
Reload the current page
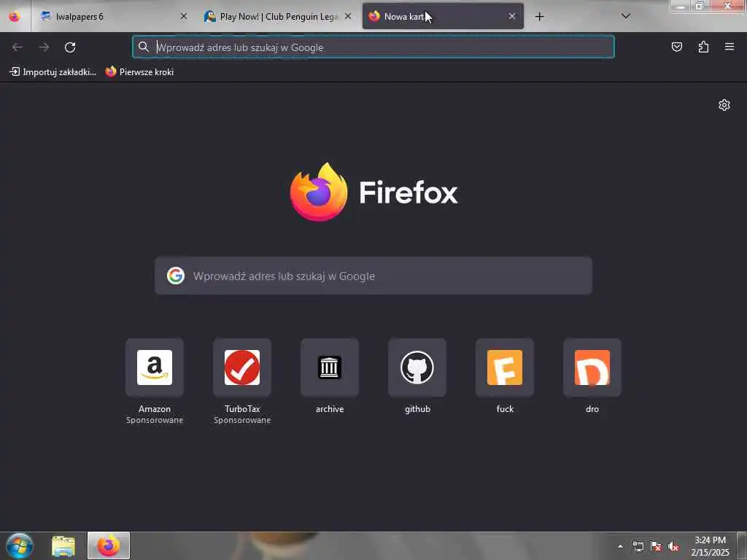(70, 47)
